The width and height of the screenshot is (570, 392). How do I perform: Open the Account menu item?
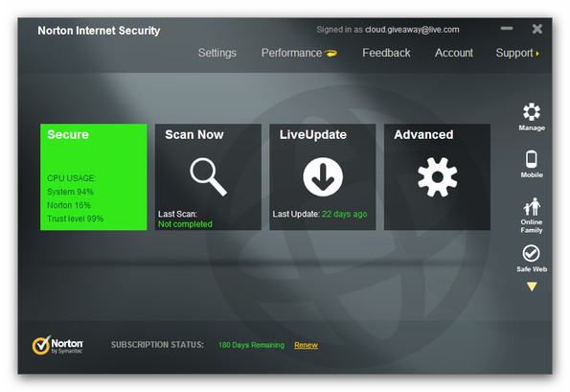[x=454, y=53]
